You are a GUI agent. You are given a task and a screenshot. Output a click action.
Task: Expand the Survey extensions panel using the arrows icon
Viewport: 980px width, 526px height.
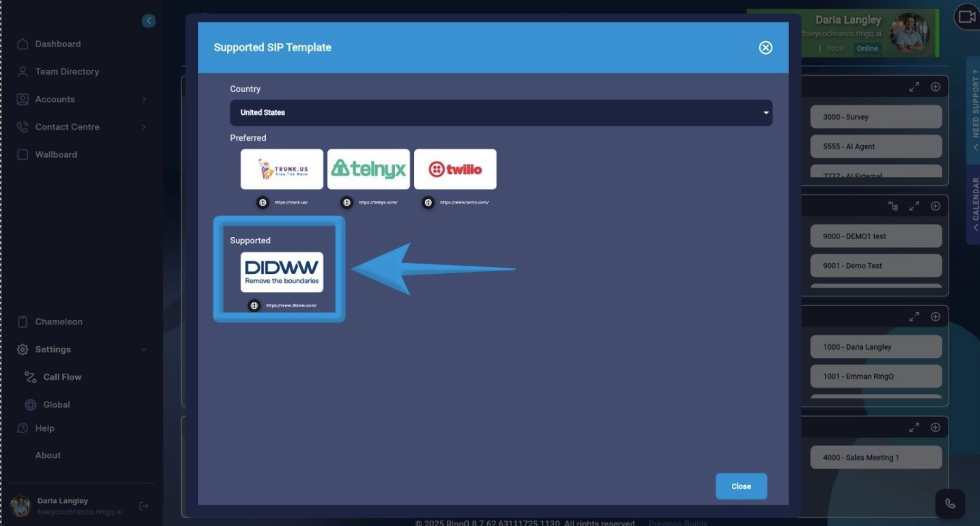pyautogui.click(x=914, y=87)
